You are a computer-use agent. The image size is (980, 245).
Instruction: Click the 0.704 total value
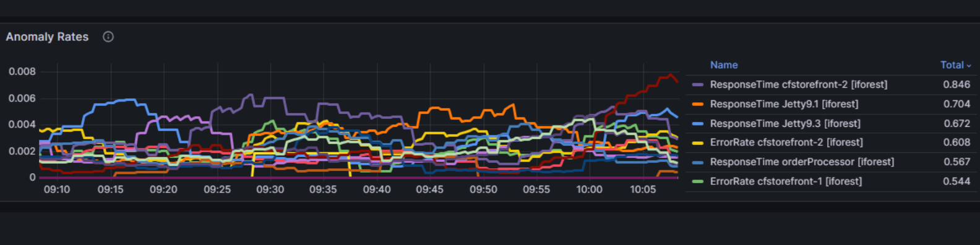(x=956, y=104)
